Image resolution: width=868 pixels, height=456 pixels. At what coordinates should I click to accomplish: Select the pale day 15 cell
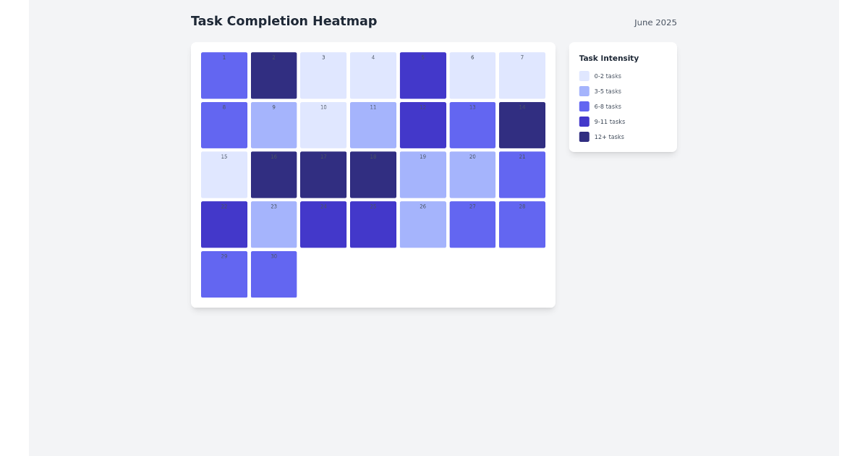click(x=224, y=174)
